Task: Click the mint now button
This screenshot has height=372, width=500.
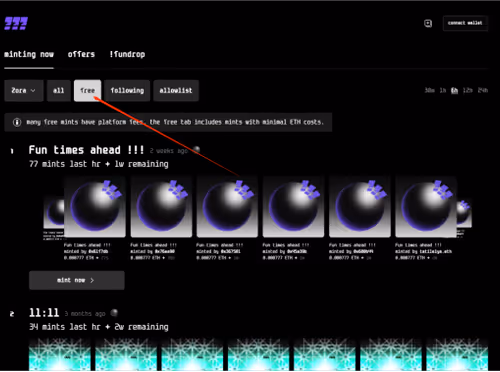Action: click(77, 280)
